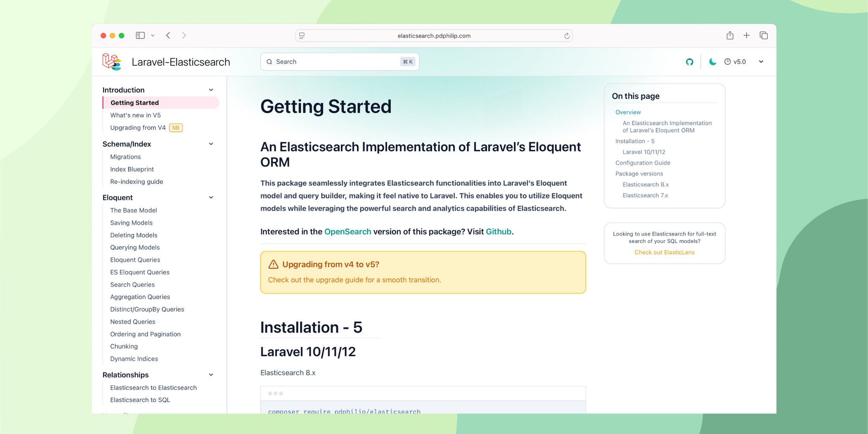
Task: Toggle dark mode with the moon icon
Action: pyautogui.click(x=712, y=62)
